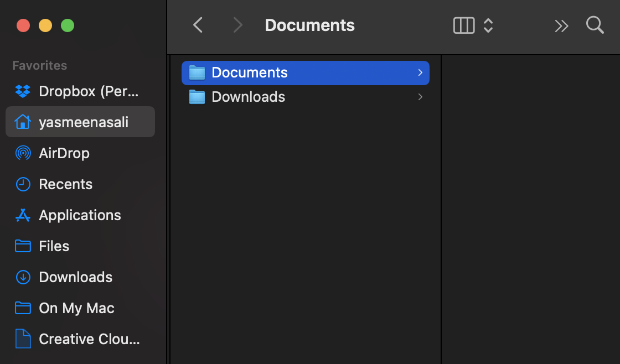The height and width of the screenshot is (364, 620).
Task: Select the Applications sidebar icon
Action: (x=23, y=215)
